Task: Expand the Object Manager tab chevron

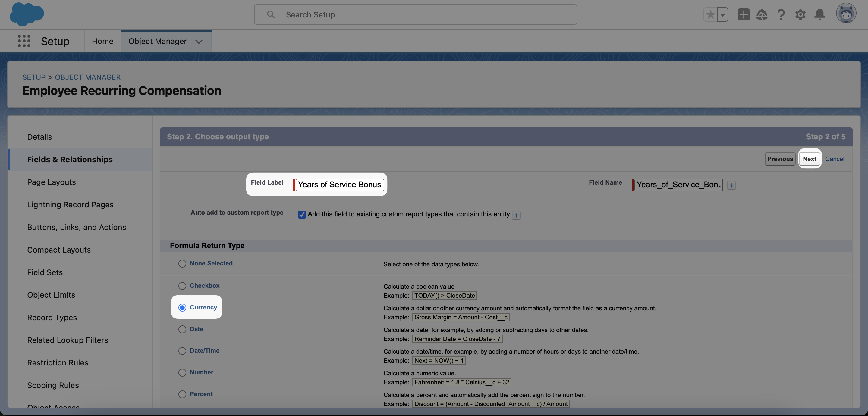Action: point(199,42)
